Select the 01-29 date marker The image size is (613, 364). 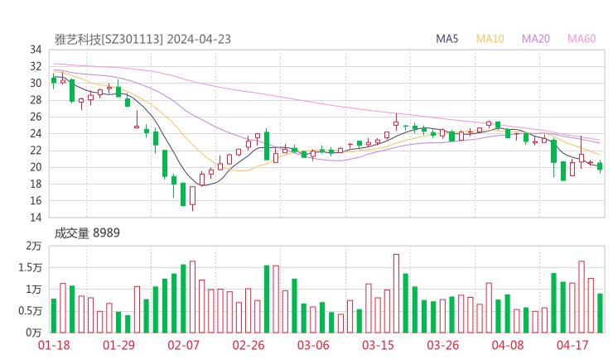click(x=118, y=345)
